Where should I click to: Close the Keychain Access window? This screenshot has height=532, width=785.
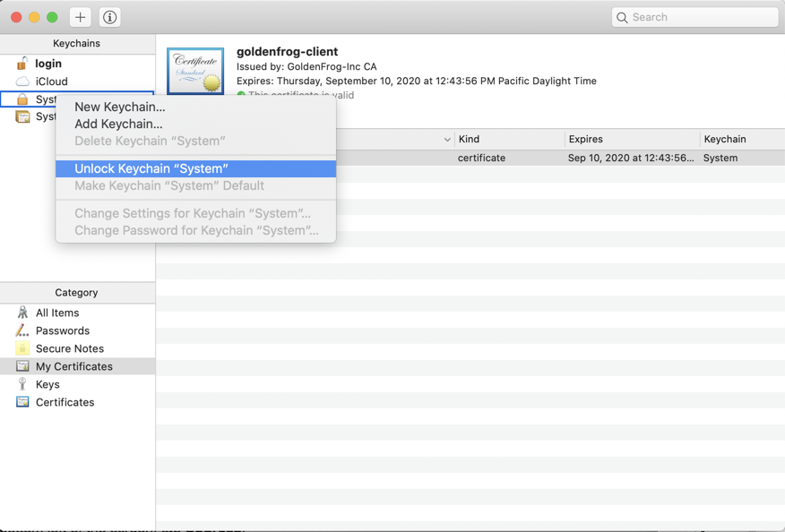pos(16,18)
